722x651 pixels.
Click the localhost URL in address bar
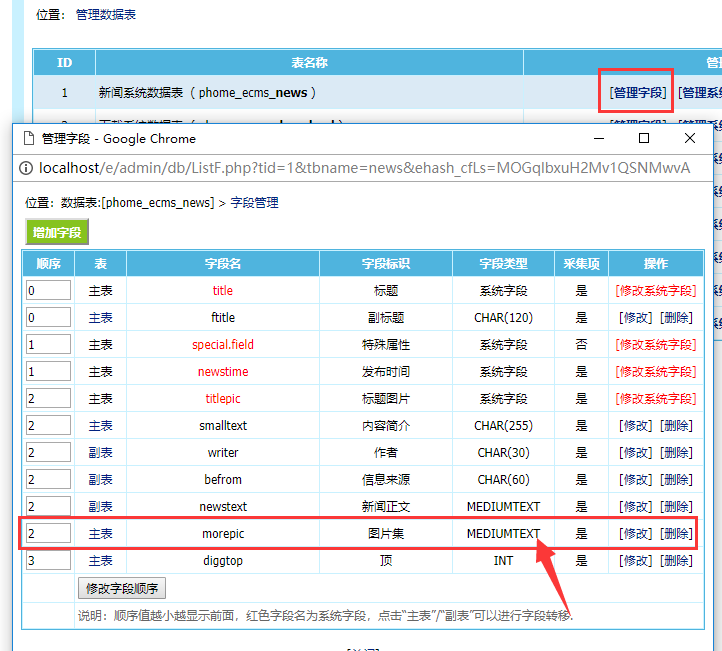pos(364,168)
